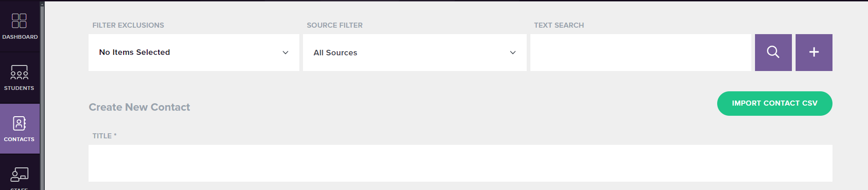Open the Dashboard icon in sidebar
The width and height of the screenshot is (868, 190).
[19, 21]
